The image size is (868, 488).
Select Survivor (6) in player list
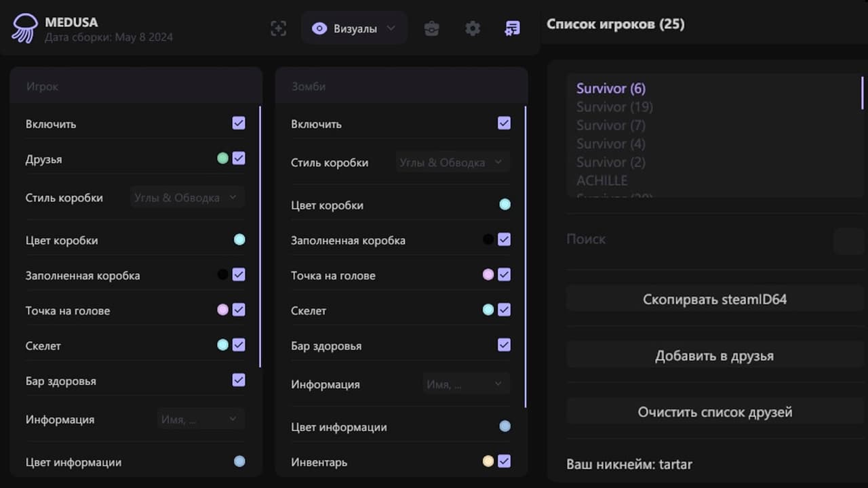[x=611, y=88]
